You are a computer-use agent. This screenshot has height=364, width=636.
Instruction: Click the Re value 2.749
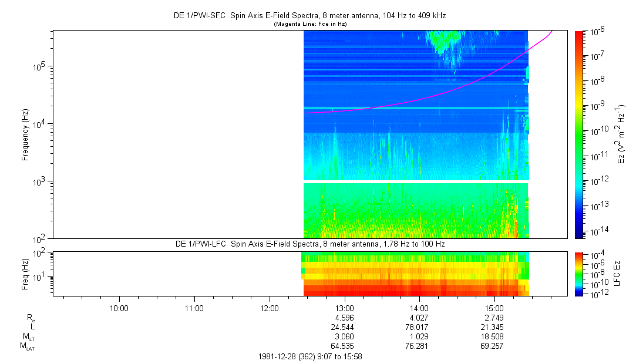pos(494,318)
